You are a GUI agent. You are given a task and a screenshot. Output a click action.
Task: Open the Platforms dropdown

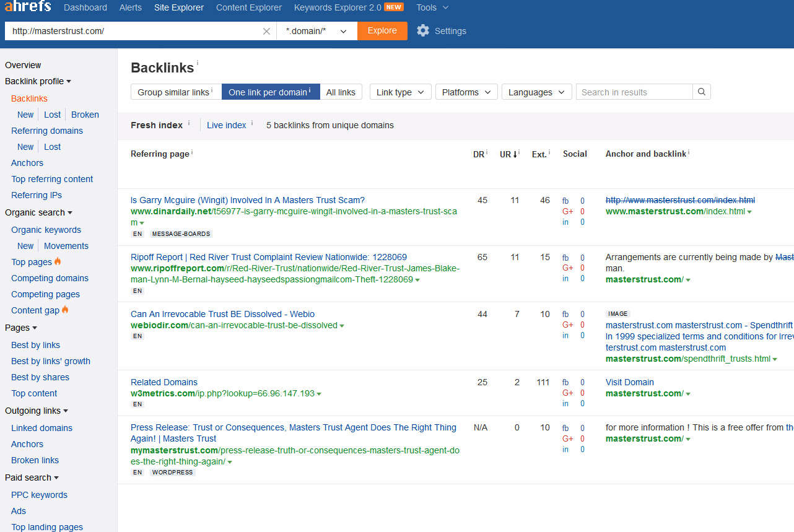(466, 92)
